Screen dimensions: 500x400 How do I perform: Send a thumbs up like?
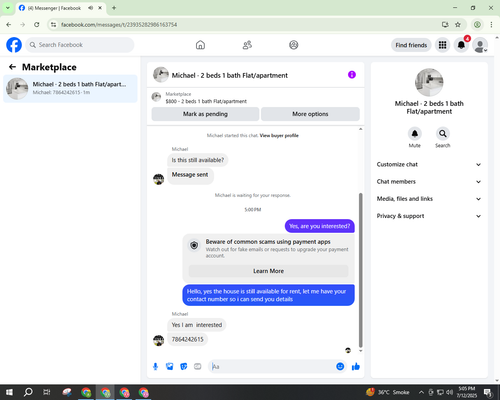point(356,367)
